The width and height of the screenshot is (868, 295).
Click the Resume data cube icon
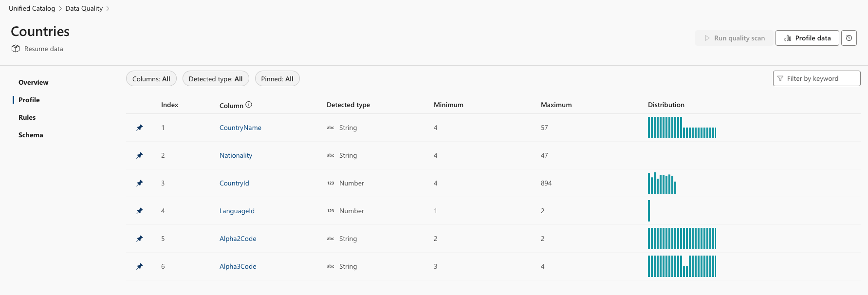[x=16, y=49]
